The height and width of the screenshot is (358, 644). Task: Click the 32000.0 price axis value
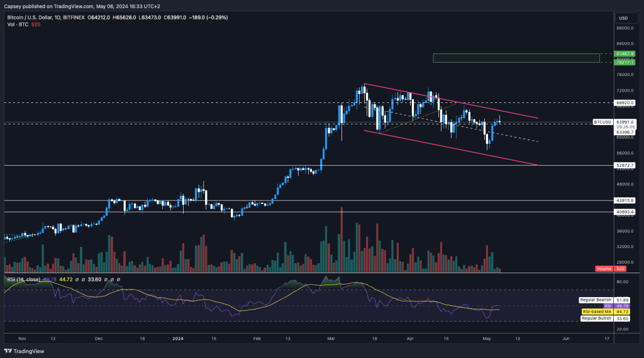pyautogui.click(x=625, y=247)
